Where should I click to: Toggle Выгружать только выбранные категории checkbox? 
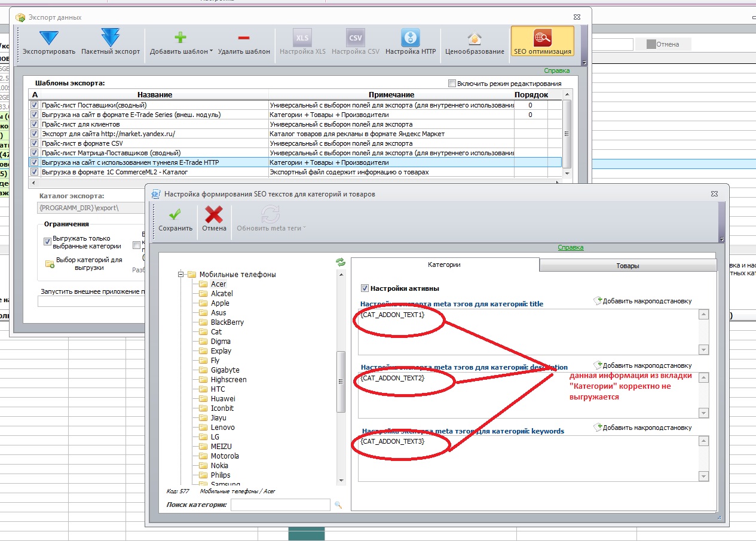tap(47, 242)
